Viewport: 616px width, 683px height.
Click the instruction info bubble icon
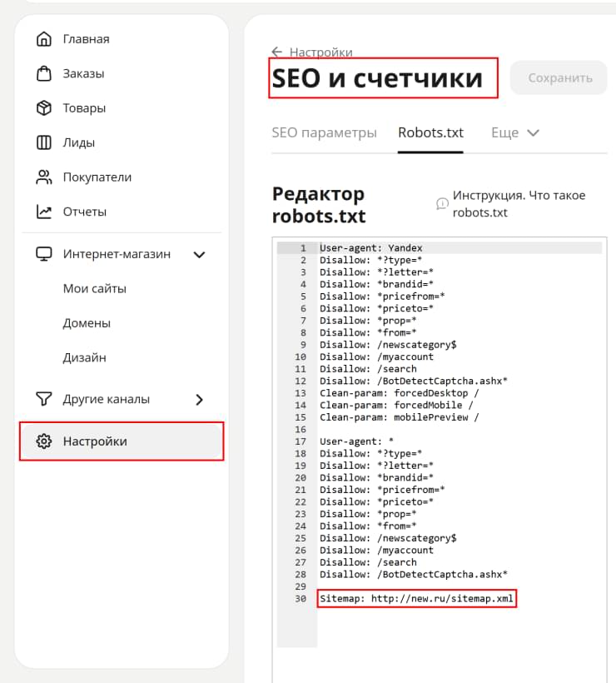click(x=442, y=203)
